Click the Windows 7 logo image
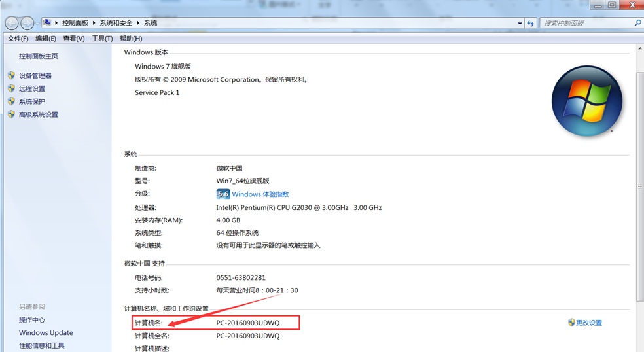 click(587, 101)
